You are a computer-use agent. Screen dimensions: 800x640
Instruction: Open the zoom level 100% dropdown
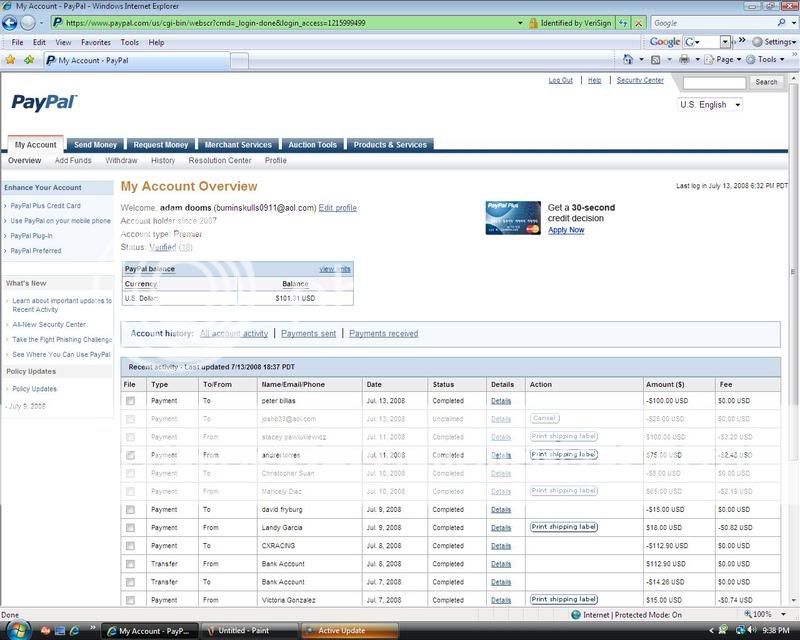770,615
